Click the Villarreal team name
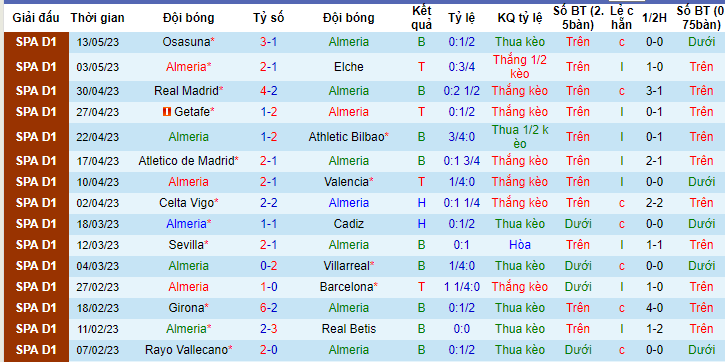Image resolution: width=725 pixels, height=362 pixels. [346, 266]
